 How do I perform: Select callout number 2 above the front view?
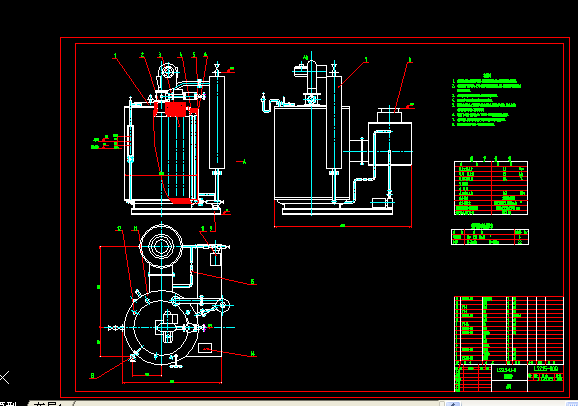click(x=143, y=55)
